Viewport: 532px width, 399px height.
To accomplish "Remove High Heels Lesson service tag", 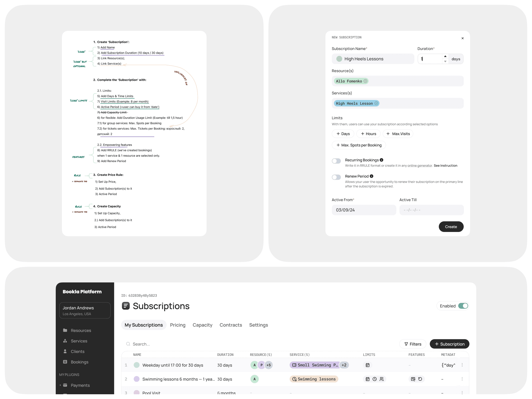I will coord(376,103).
